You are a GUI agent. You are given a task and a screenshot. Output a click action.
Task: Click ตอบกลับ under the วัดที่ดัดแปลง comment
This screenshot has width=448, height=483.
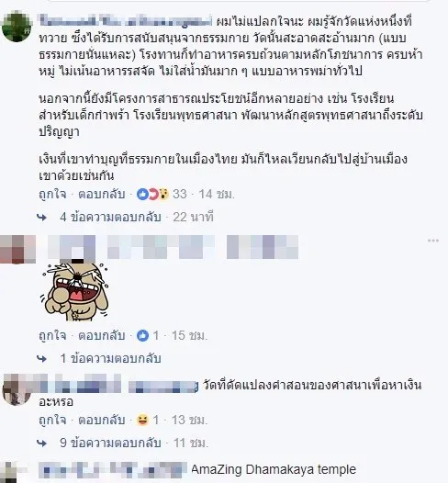tap(102, 421)
